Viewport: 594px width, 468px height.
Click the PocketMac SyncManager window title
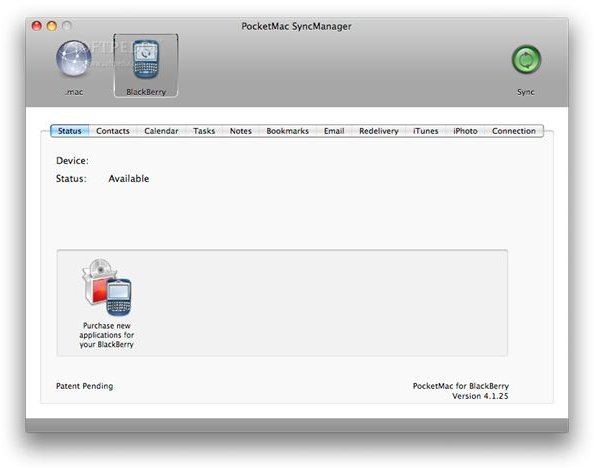coord(296,27)
